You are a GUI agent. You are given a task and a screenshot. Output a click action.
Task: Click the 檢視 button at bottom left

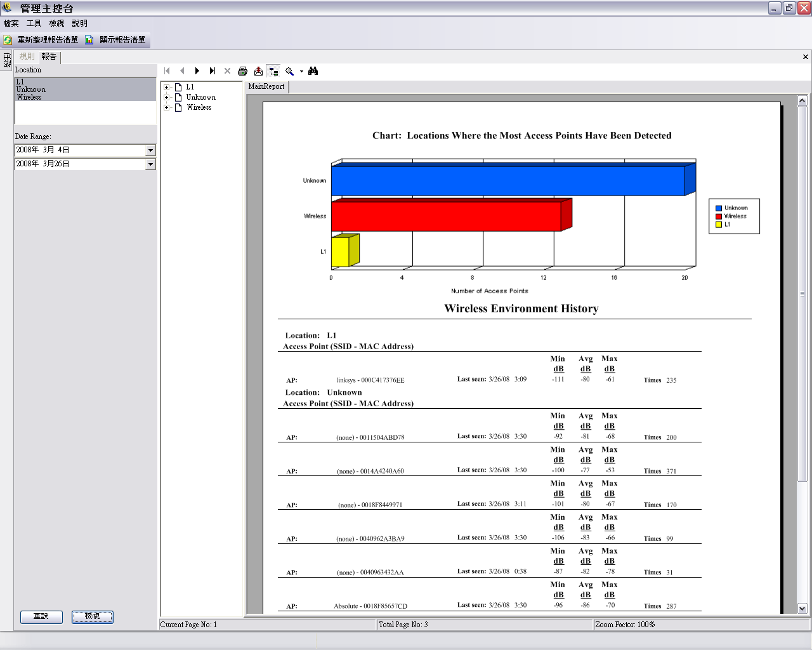click(93, 617)
